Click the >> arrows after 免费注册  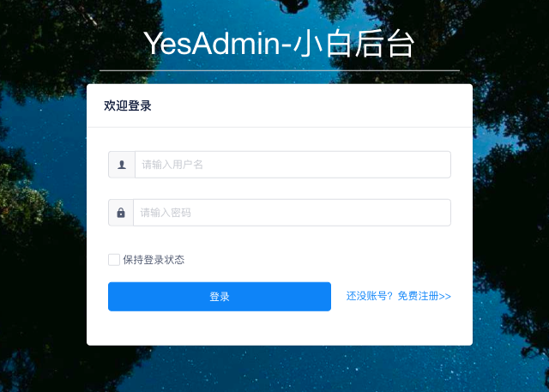(444, 297)
